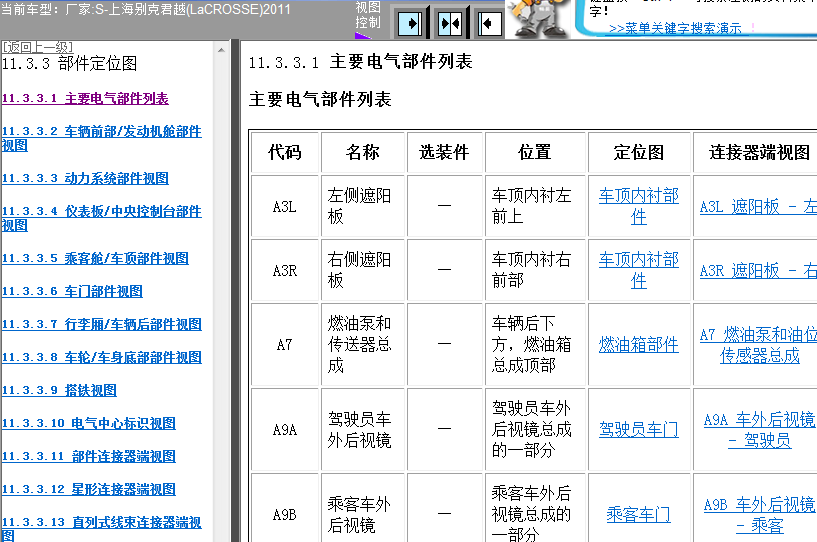The image size is (817, 542).
Task: Open A3R 遮阳板 connector view link
Action: coord(758,270)
